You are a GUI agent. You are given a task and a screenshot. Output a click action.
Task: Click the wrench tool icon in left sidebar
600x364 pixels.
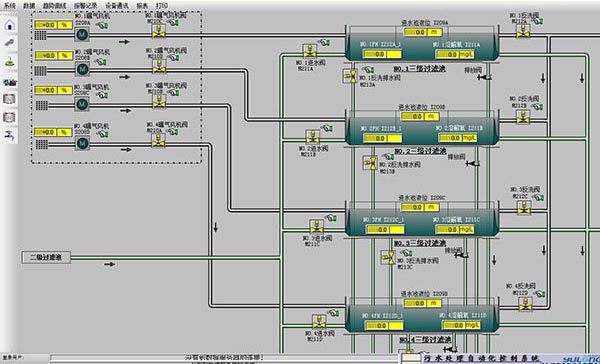10,43
